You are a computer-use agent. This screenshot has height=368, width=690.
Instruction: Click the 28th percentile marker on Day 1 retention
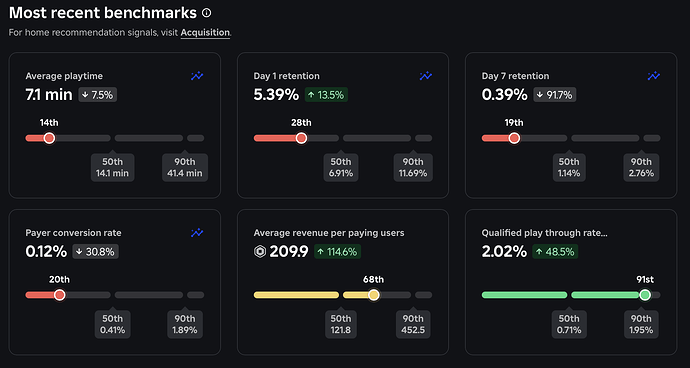tap(301, 138)
